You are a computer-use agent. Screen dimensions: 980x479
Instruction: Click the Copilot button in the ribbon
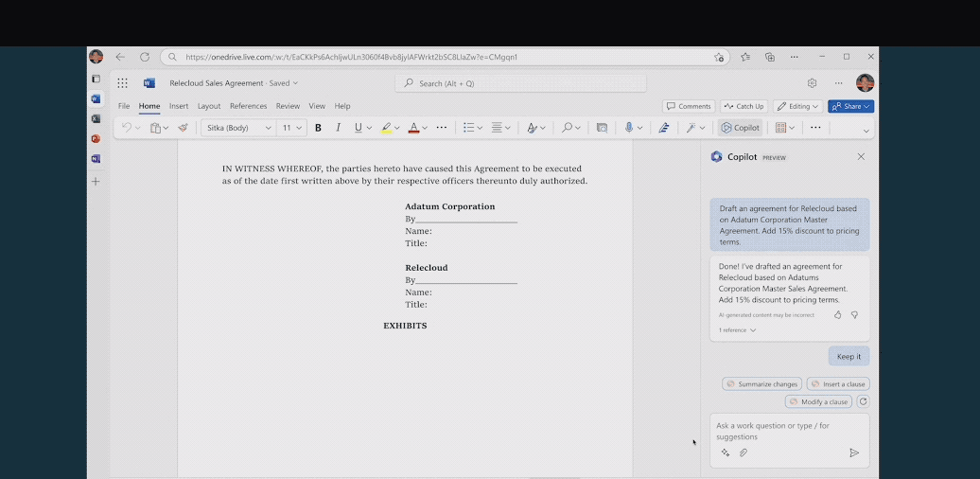[x=740, y=128]
